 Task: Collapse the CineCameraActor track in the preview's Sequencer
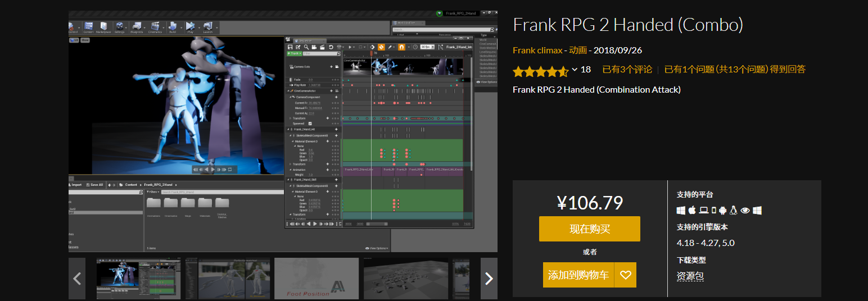(x=288, y=91)
